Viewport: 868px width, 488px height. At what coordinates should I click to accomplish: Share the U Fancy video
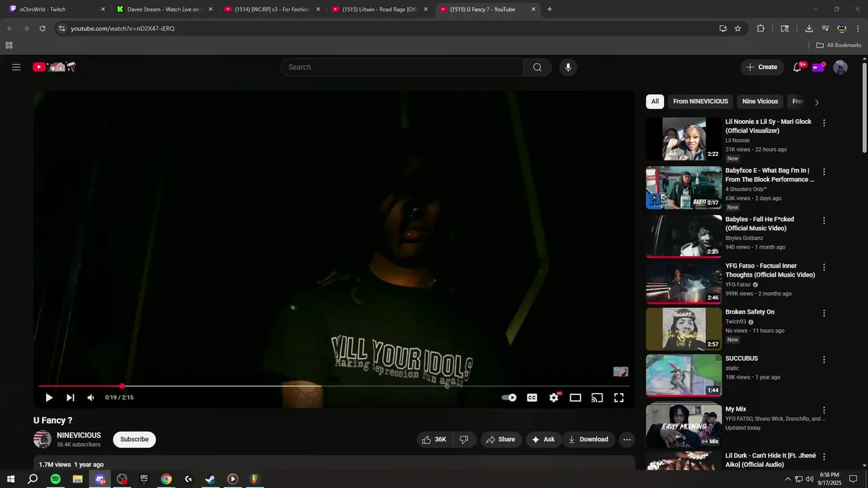[x=500, y=439]
